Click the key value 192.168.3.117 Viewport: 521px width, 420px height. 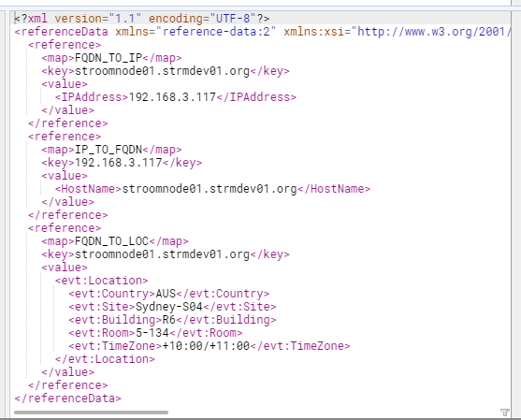(x=119, y=163)
